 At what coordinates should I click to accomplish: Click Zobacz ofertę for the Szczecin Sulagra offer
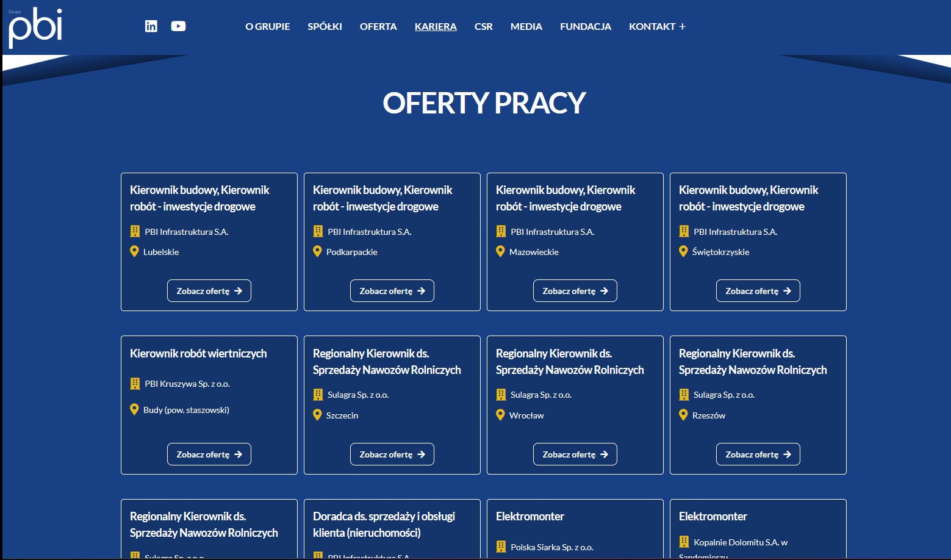pos(392,454)
